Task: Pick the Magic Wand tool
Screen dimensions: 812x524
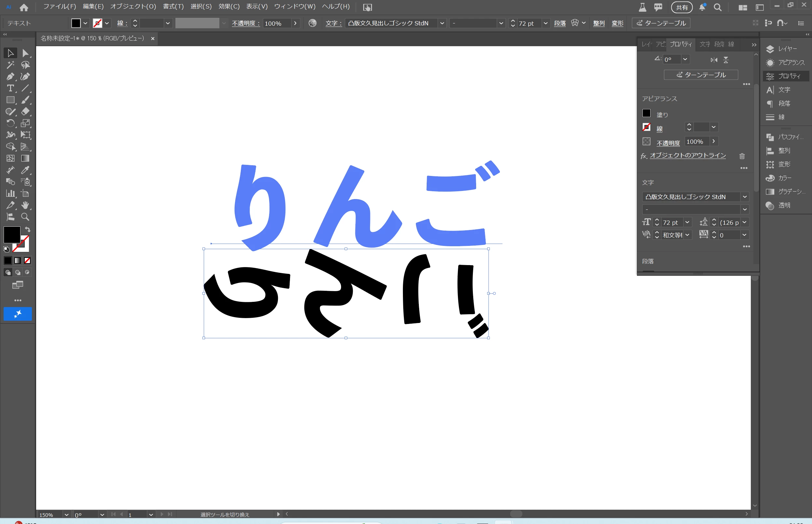Action: coord(10,65)
